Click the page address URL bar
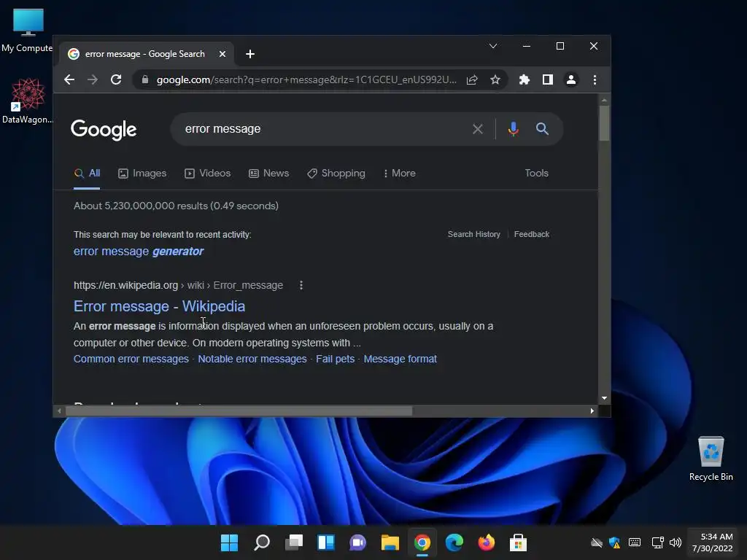747x560 pixels. pos(306,79)
